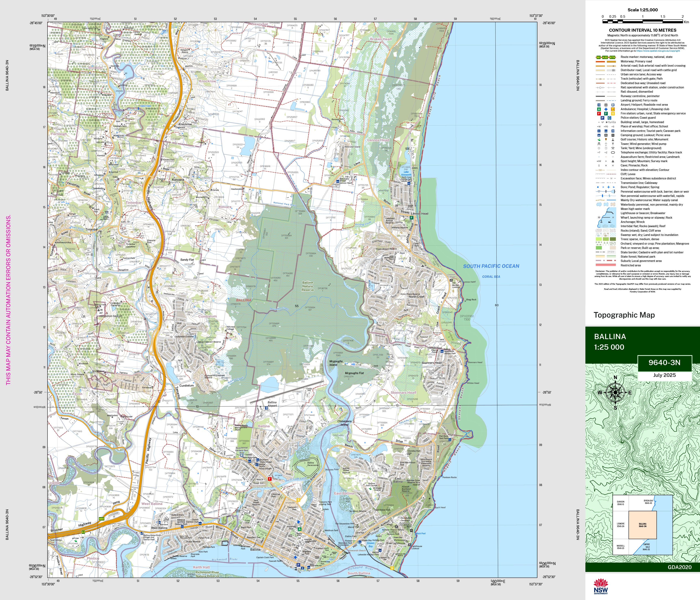
Task: Select the Lismore 9540-2N index tile
Action: tap(621, 525)
